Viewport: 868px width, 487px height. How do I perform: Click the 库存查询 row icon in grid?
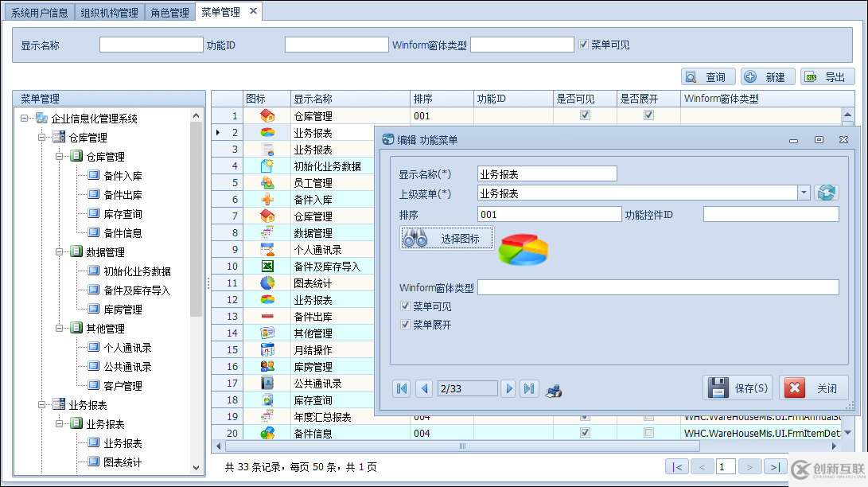(267, 399)
